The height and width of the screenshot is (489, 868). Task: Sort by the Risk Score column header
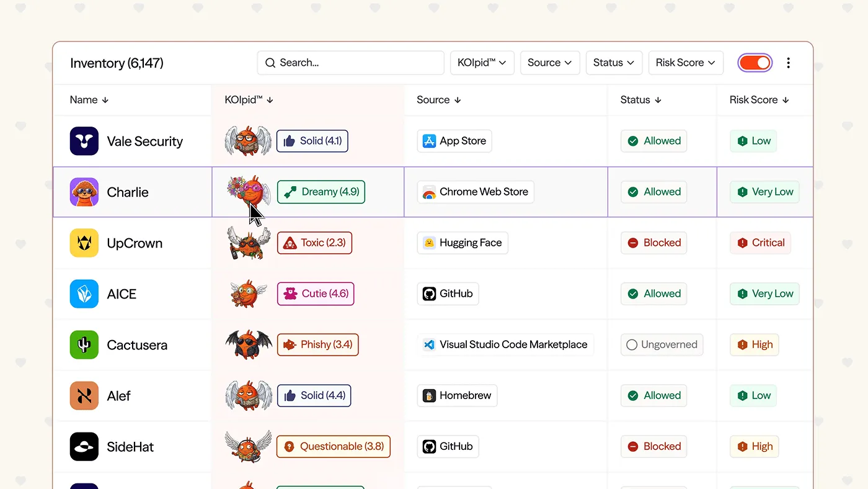tap(759, 100)
